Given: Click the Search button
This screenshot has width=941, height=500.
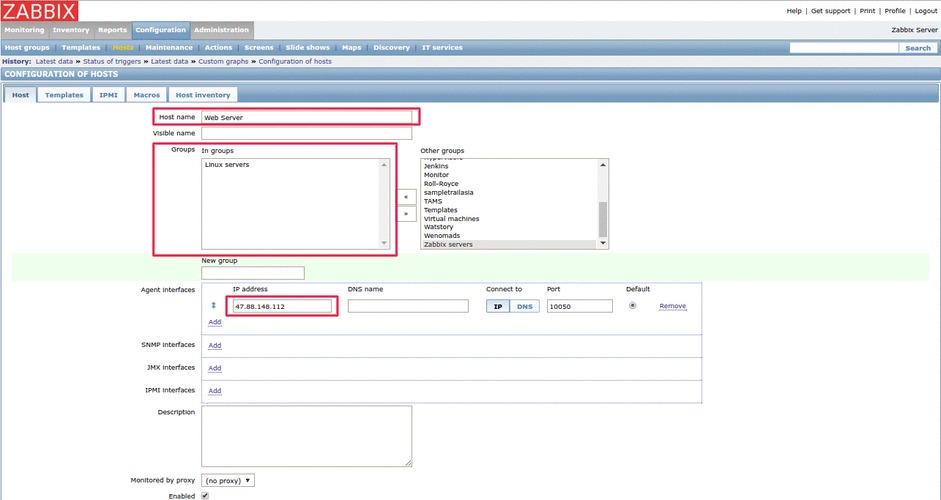Looking at the screenshot, I should [x=918, y=48].
